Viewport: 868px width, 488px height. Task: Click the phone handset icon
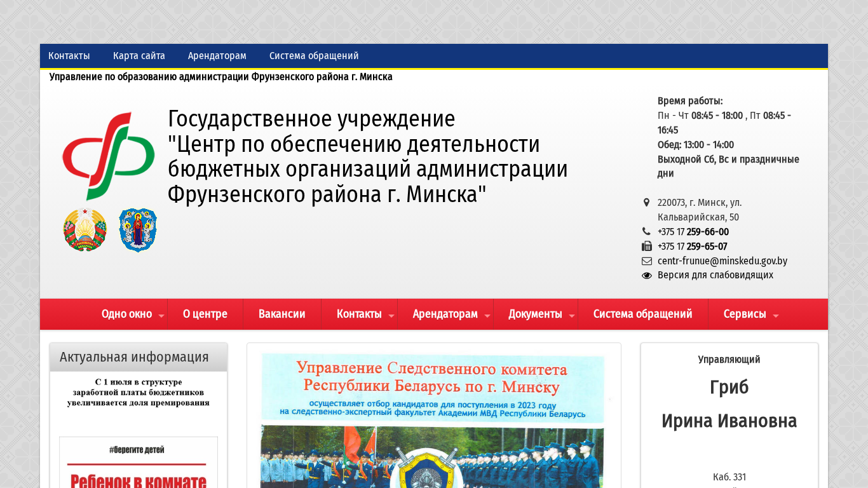[646, 232]
